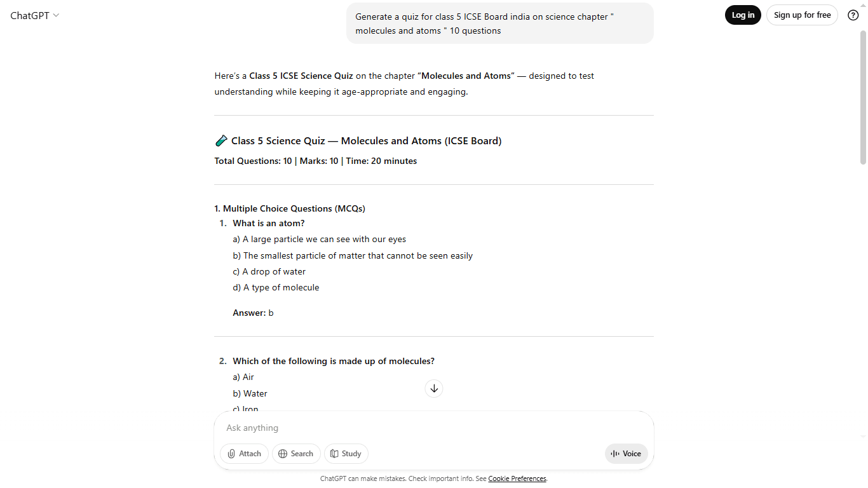This screenshot has width=868, height=488.
Task: Click the scrollbar down arrow
Action: click(862, 437)
